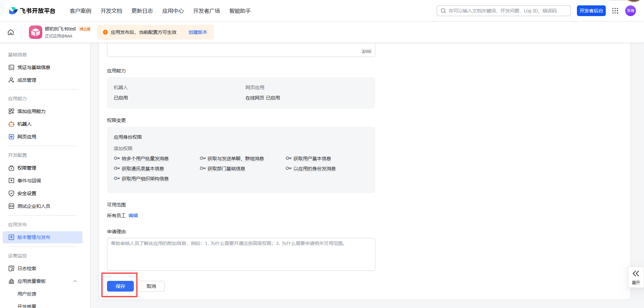Click the pink app cube icon
The height and width of the screenshot is (308, 644).
coord(35,32)
